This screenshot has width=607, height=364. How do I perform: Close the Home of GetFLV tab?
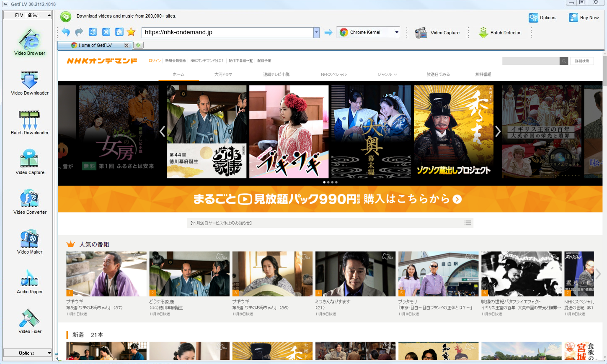[127, 45]
